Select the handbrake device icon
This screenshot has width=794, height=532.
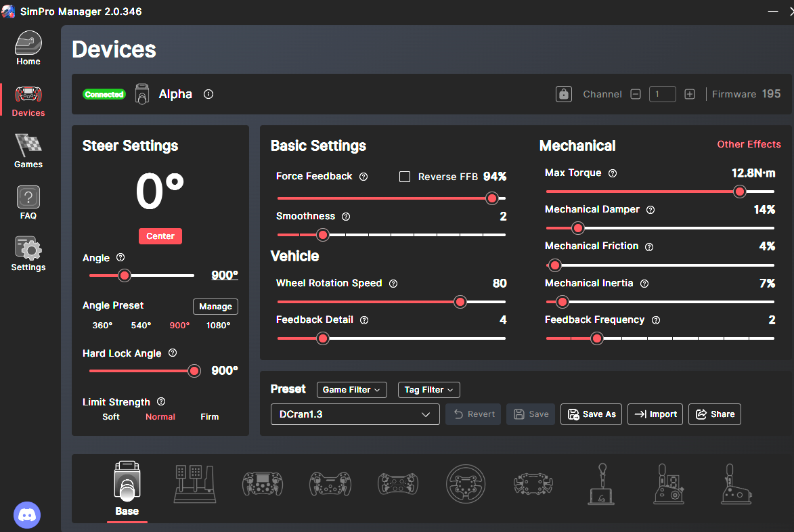[x=736, y=485]
